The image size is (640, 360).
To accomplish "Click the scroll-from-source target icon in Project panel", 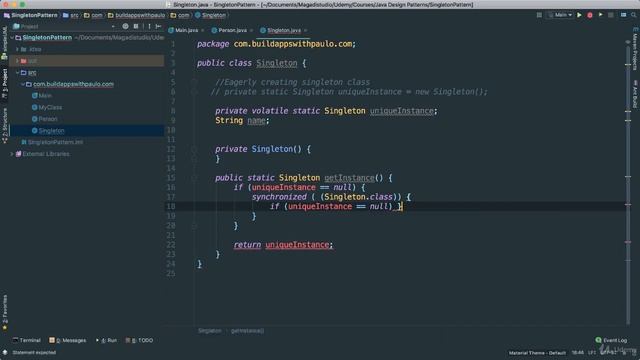I will (x=125, y=26).
